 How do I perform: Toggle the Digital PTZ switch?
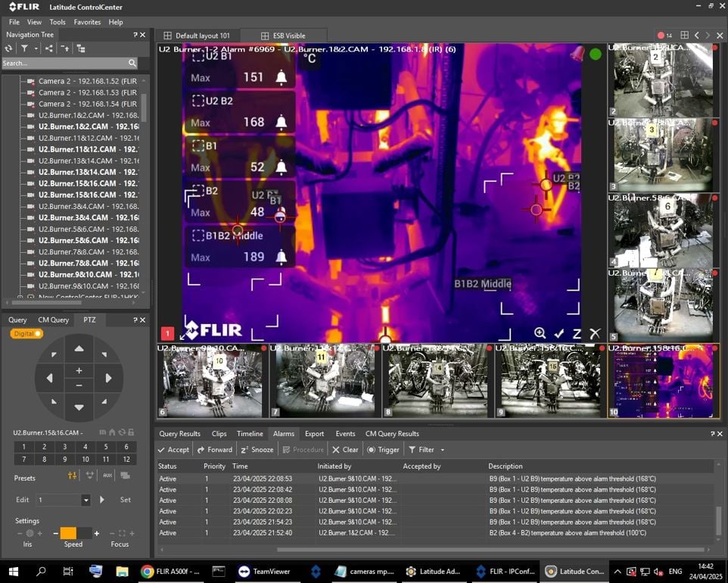[x=26, y=334]
